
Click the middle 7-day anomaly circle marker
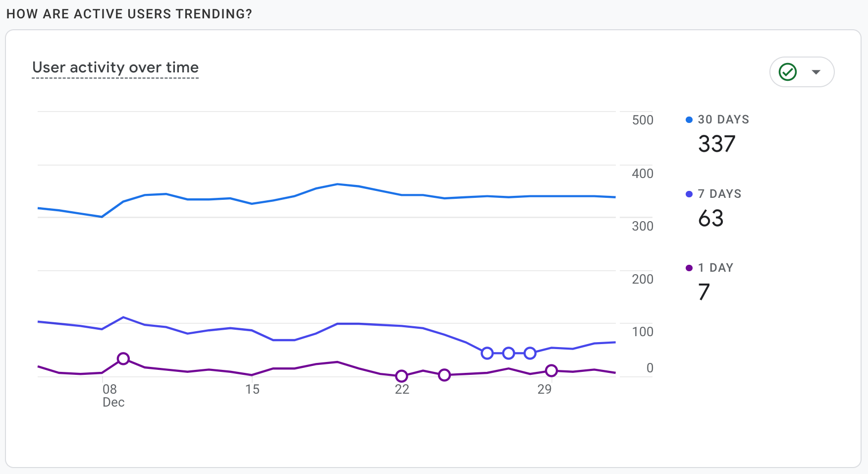(x=508, y=353)
